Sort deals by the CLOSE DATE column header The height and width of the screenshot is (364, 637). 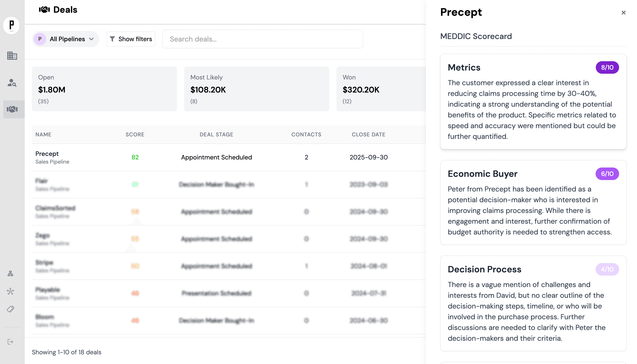pos(368,134)
